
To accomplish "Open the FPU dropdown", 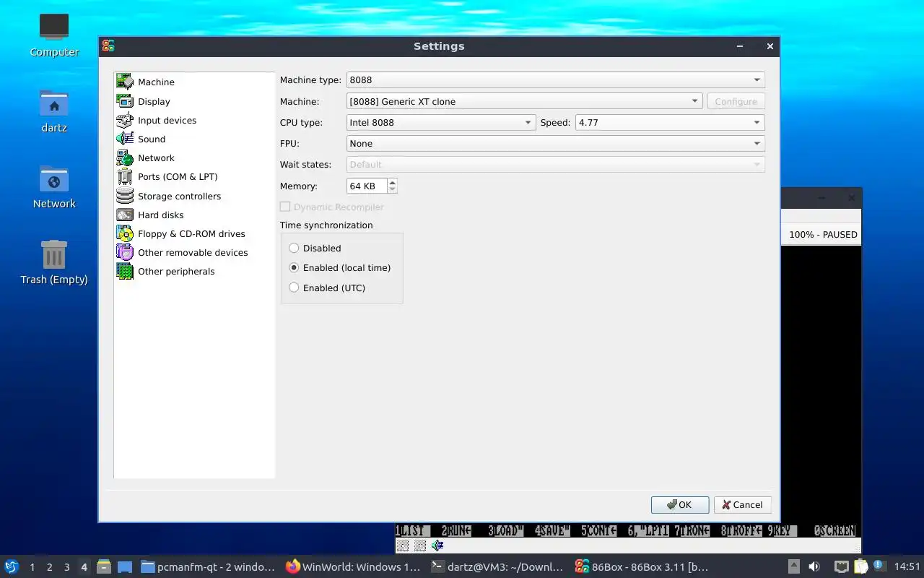I will [555, 143].
